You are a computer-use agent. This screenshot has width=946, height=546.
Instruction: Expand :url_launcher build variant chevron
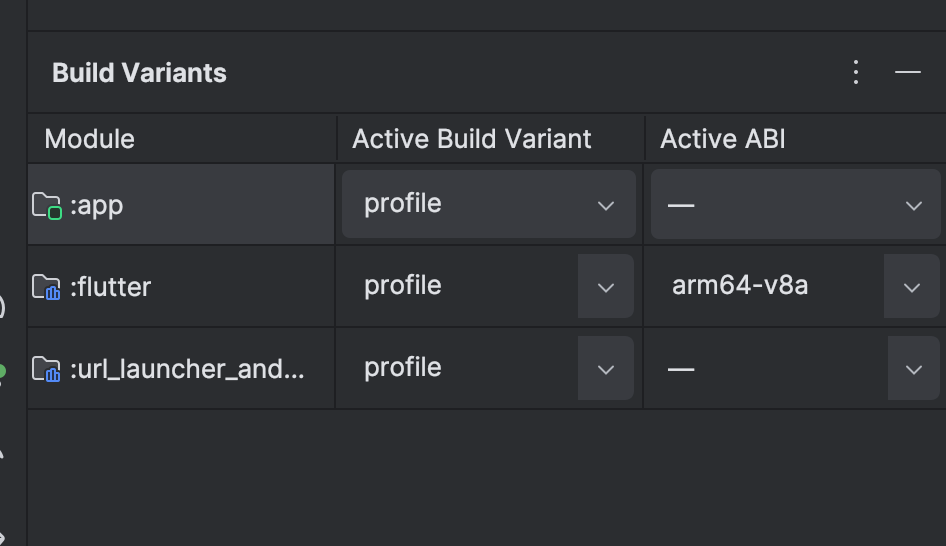click(606, 369)
